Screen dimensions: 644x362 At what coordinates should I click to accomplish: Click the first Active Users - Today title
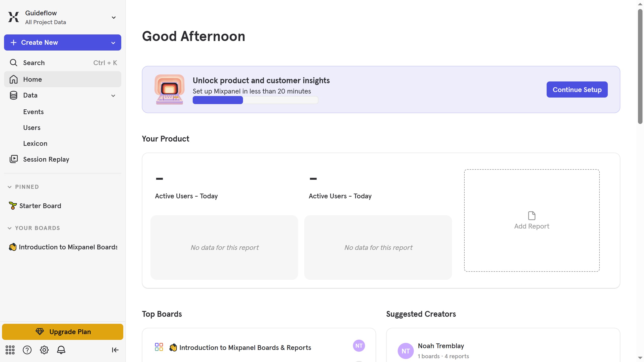click(186, 196)
